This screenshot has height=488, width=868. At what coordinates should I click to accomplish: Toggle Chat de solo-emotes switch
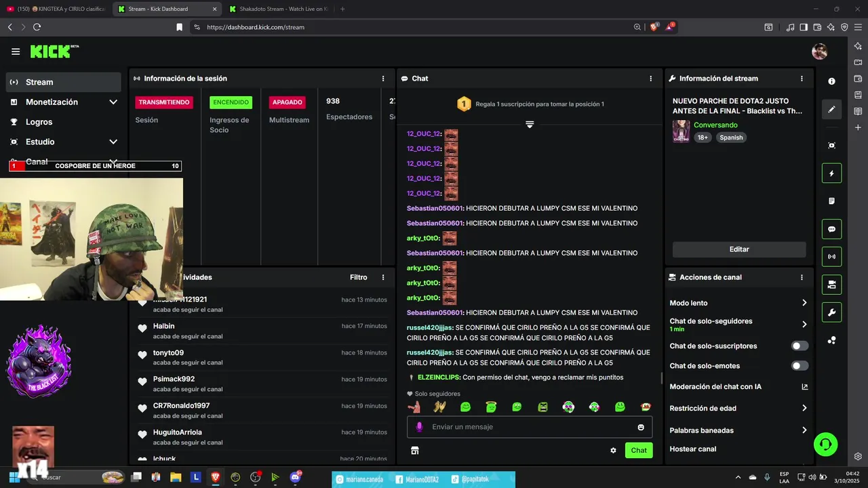click(x=800, y=366)
